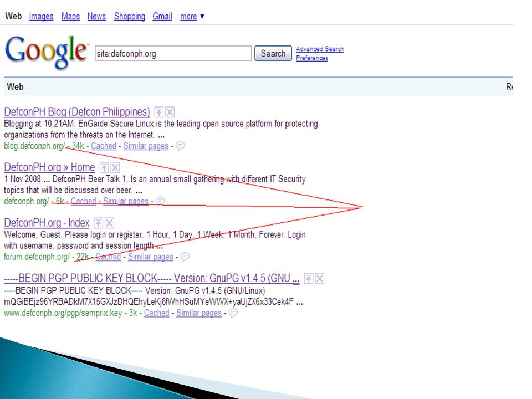
Task: Switch to News search
Action: pos(96,16)
